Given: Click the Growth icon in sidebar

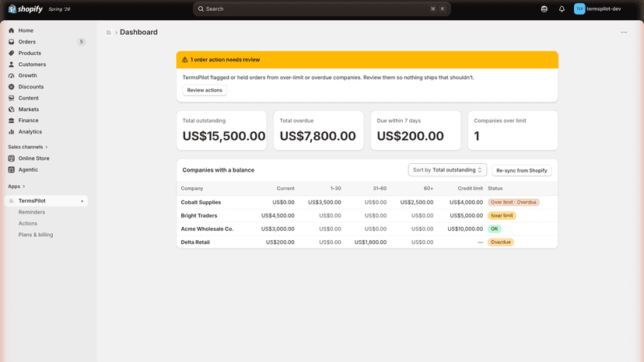Looking at the screenshot, I should point(12,75).
